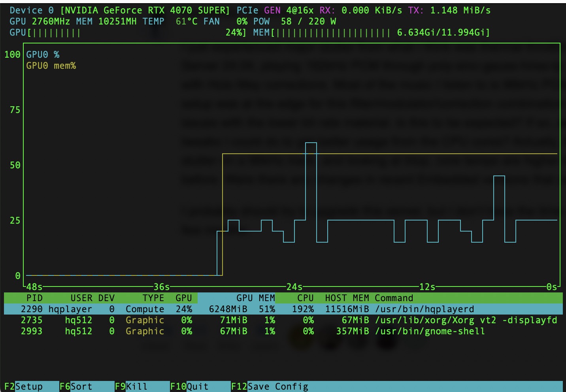Click the GPU 2760MHz clock reading
The width and height of the screenshot is (566, 392).
[x=40, y=21]
